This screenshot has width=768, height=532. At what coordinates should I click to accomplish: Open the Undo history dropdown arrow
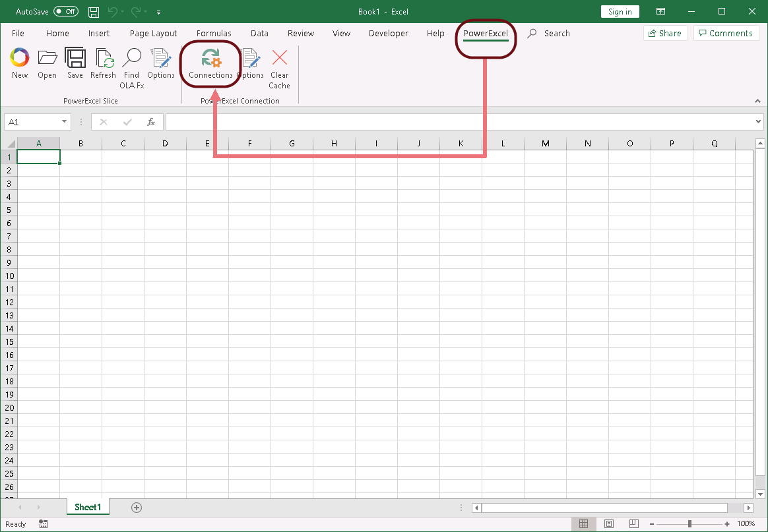pyautogui.click(x=123, y=12)
